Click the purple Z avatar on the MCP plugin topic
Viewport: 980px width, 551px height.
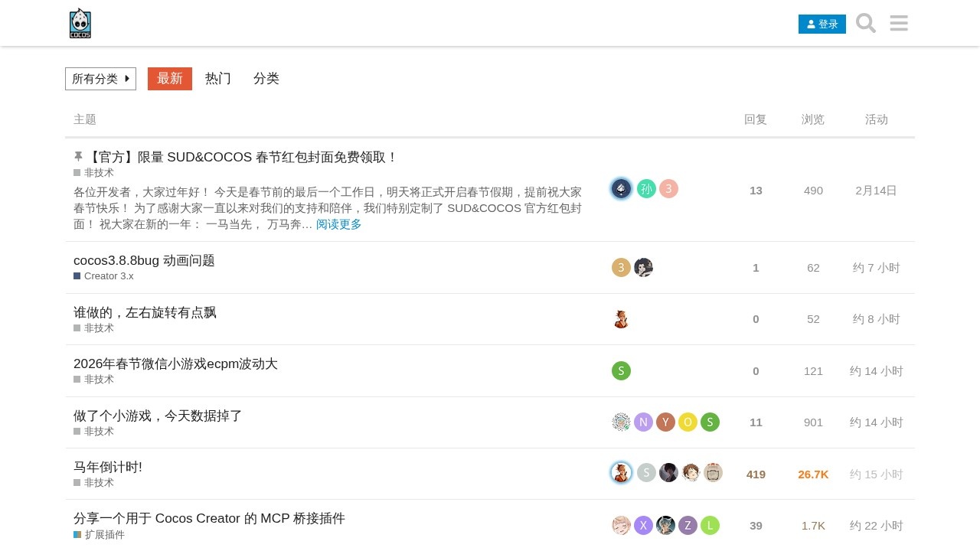688,525
